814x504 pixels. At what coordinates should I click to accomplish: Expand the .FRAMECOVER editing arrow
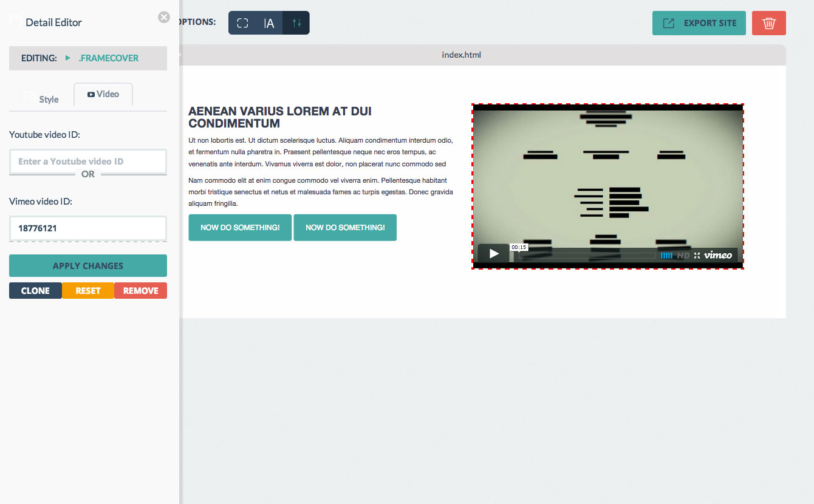point(68,58)
